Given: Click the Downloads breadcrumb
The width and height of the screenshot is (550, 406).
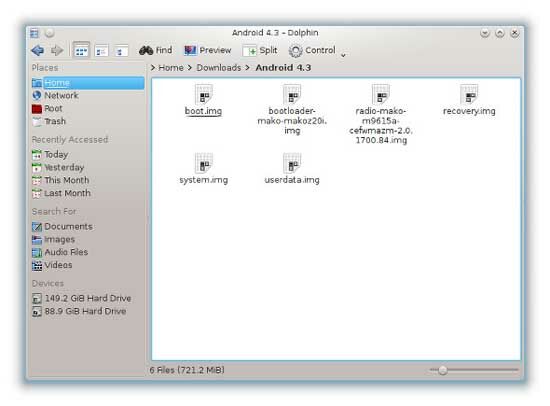Looking at the screenshot, I should coord(219,68).
